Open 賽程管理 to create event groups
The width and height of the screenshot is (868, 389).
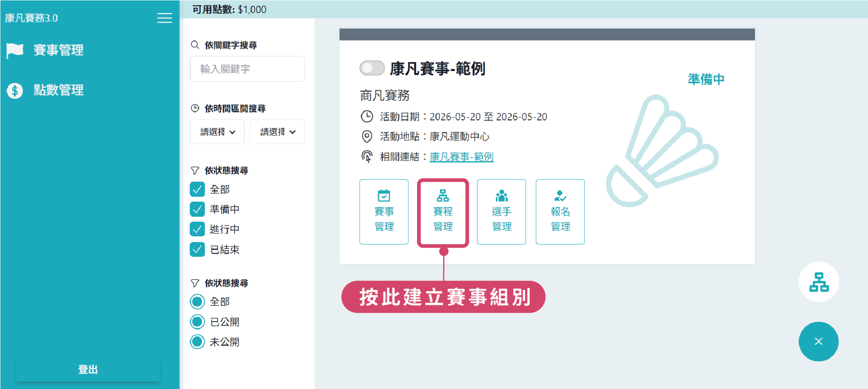point(443,212)
